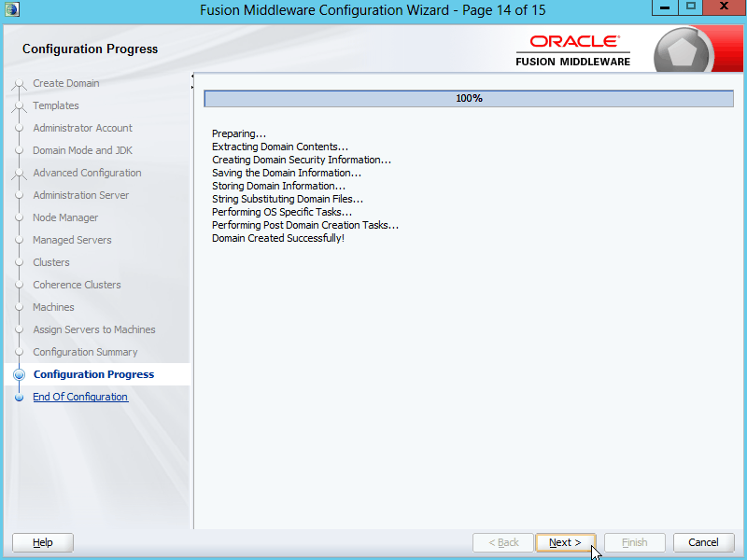Click the Help button

(x=43, y=542)
